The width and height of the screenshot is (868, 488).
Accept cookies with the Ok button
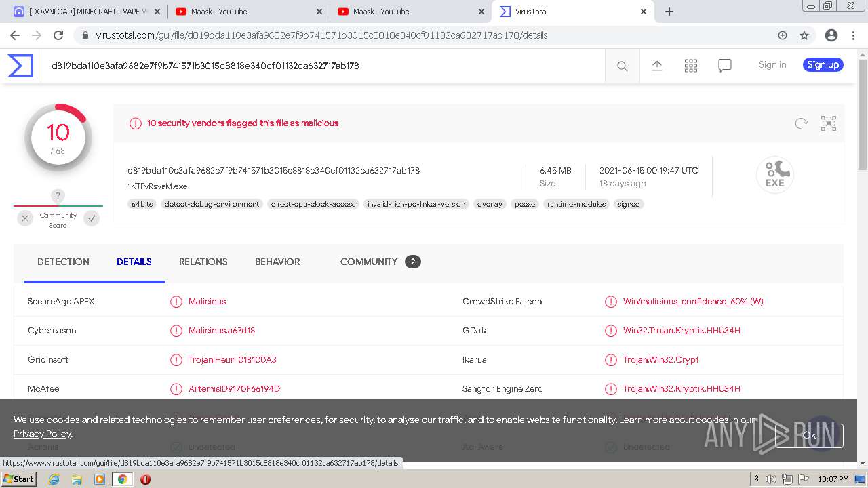(809, 435)
